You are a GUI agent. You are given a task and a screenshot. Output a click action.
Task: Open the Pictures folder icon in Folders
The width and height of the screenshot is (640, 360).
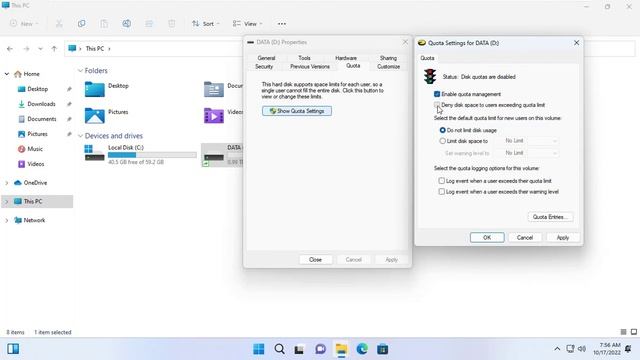pyautogui.click(x=95, y=116)
